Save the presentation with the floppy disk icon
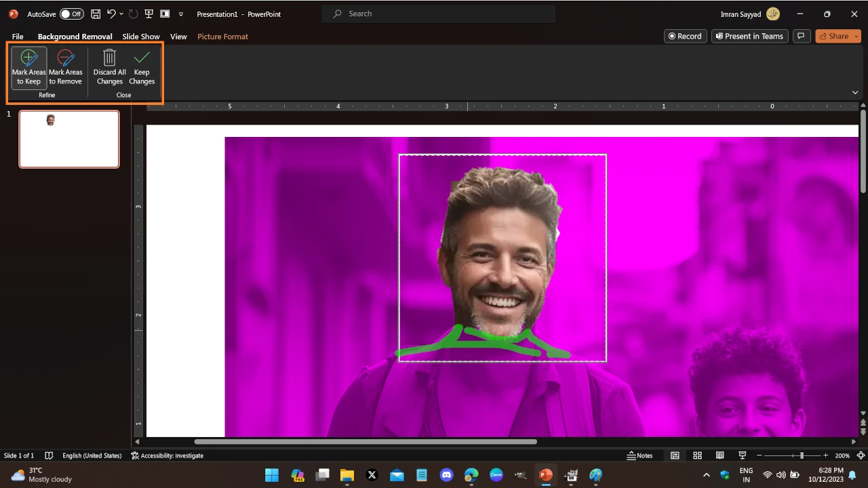868x488 pixels. pyautogui.click(x=96, y=14)
